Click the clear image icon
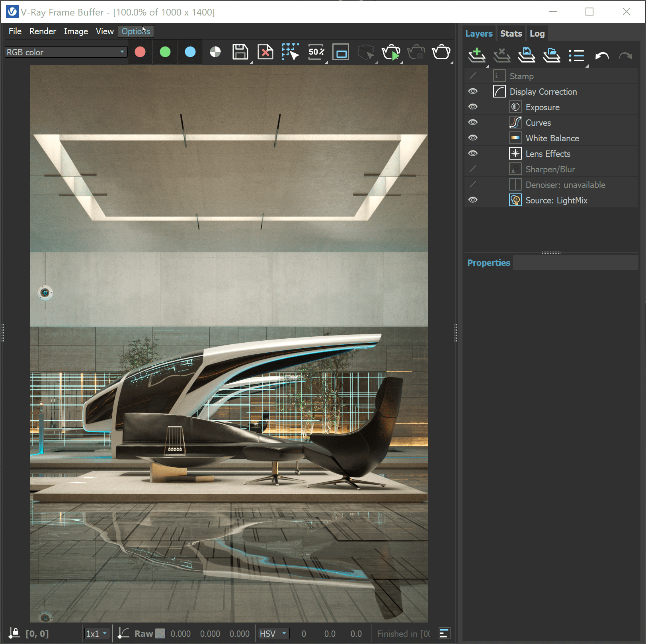 (x=265, y=52)
